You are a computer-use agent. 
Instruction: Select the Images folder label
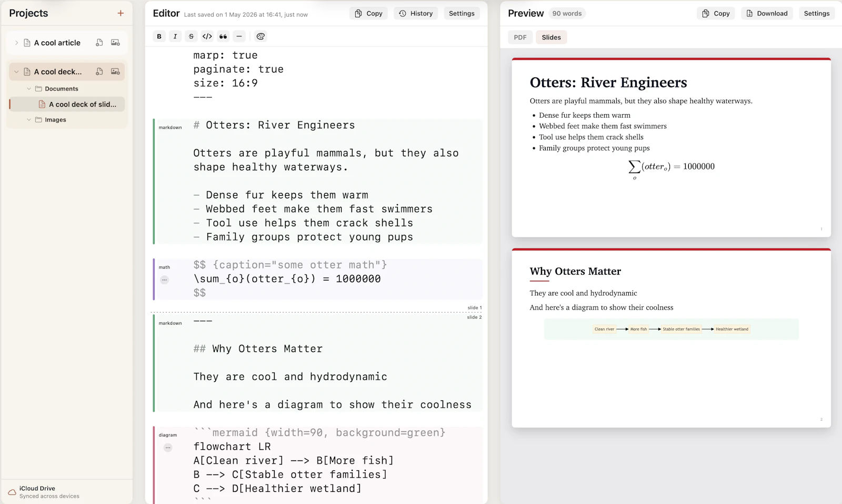click(x=55, y=120)
